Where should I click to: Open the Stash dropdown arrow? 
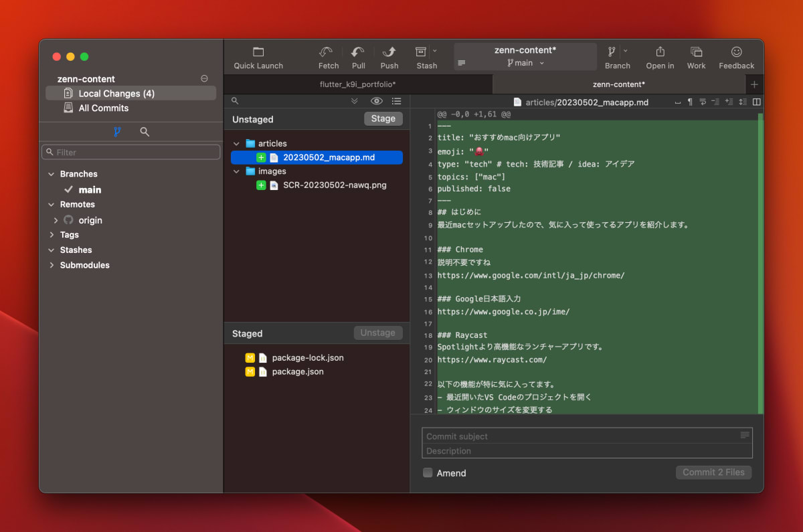click(x=435, y=51)
